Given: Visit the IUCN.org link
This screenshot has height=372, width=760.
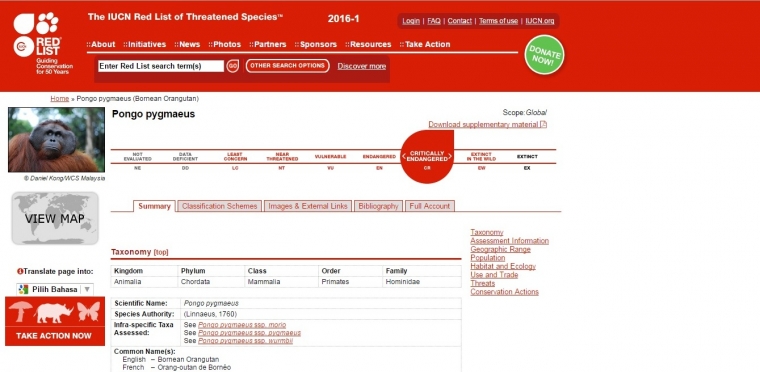Looking at the screenshot, I should click(539, 21).
